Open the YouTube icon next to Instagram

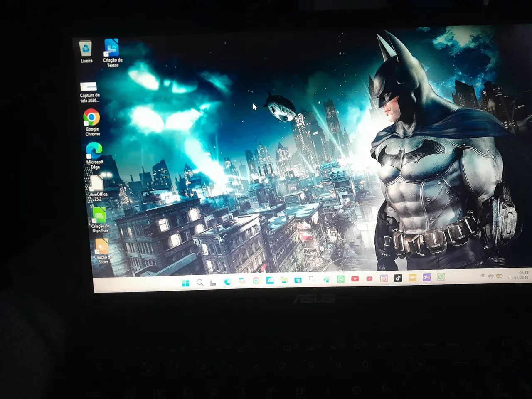pyautogui.click(x=369, y=278)
